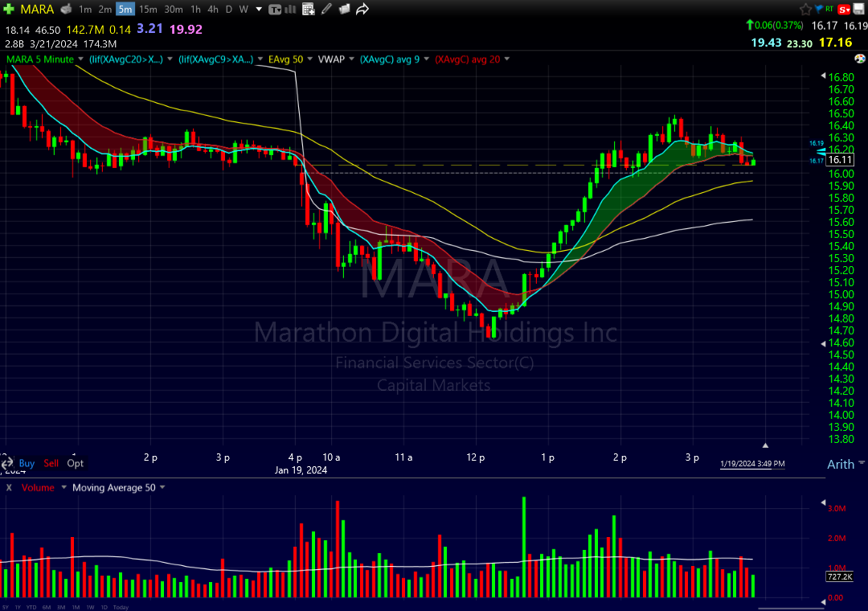Open the drawing tools pencil icon
Screen dimensions: 868x611
pos(325,10)
